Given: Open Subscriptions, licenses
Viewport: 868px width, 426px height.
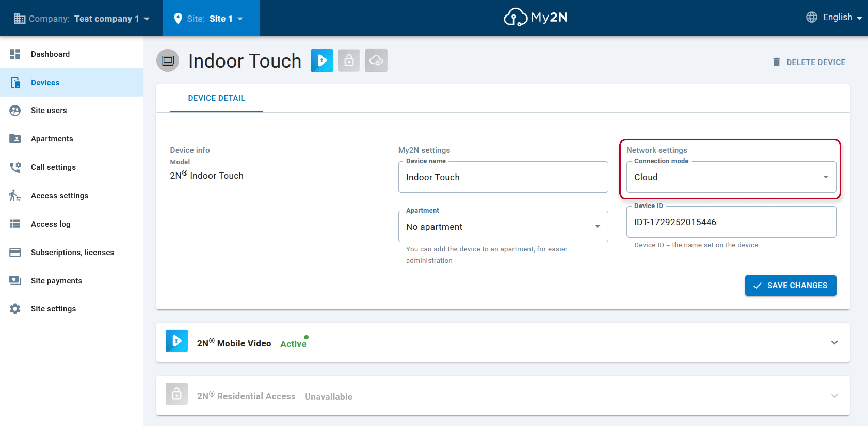Looking at the screenshot, I should tap(71, 252).
